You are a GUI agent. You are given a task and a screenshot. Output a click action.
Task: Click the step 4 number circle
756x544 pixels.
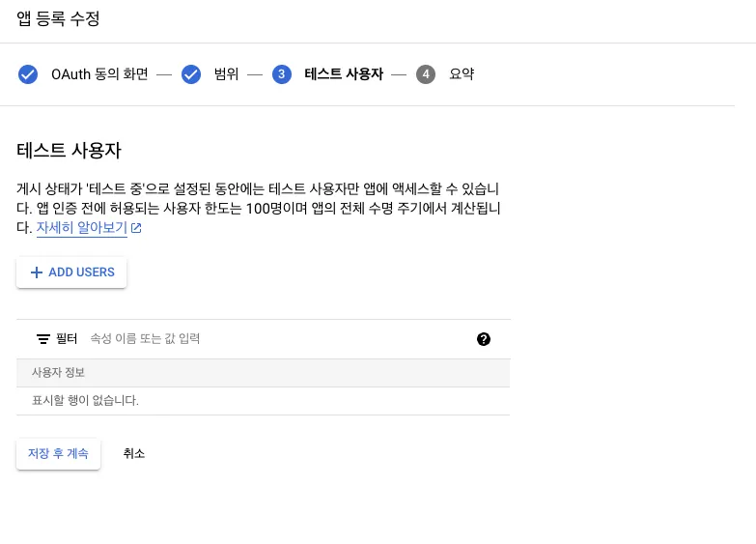click(x=426, y=74)
